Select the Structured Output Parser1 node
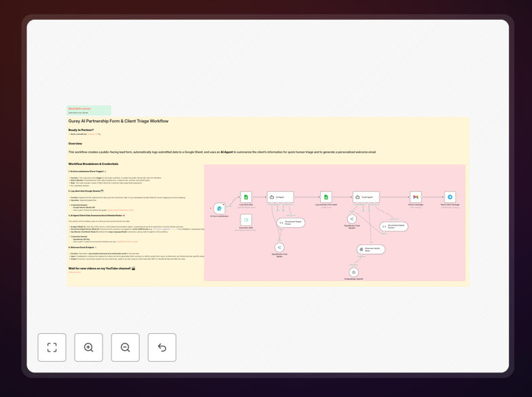Viewport: 532px width, 397px height. click(x=394, y=227)
